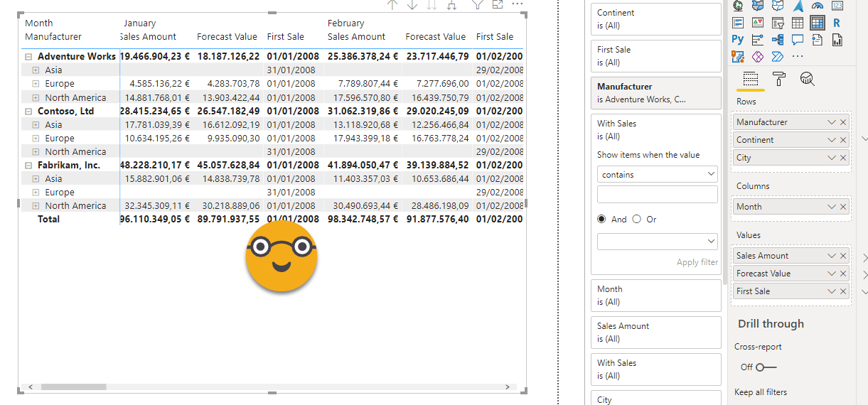The height and width of the screenshot is (405, 868).
Task: Switch to the Analytics magnifier tab
Action: 807,79
